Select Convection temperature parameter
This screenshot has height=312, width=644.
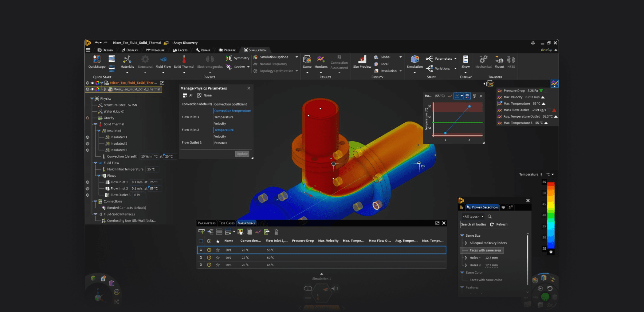(x=233, y=111)
